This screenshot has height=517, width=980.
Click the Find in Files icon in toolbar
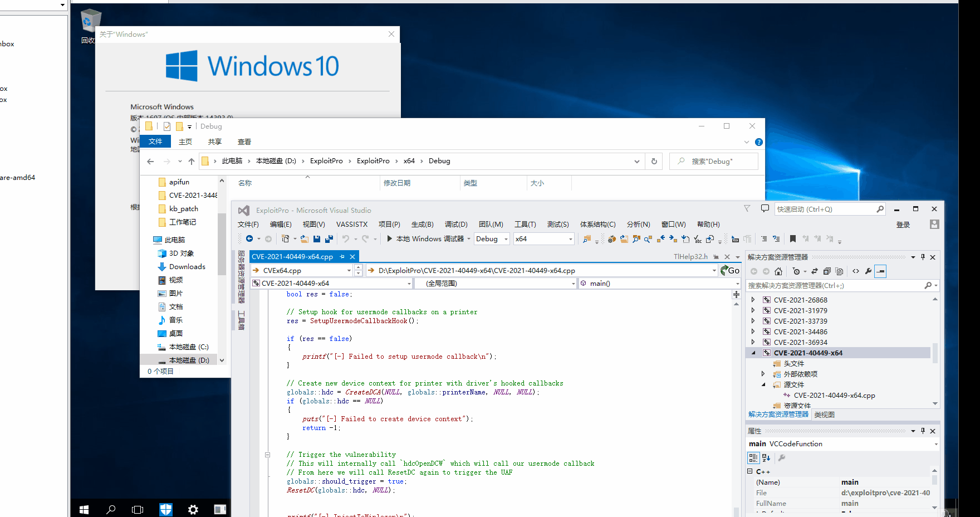coord(587,239)
